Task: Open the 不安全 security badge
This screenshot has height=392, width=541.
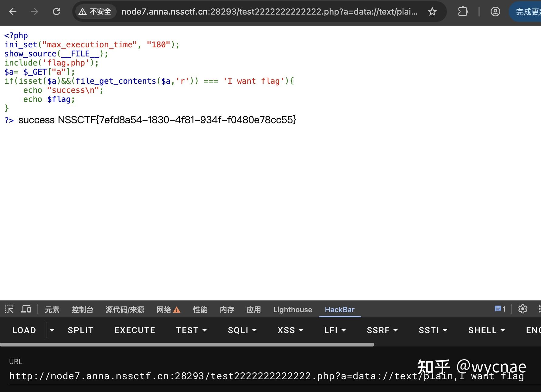Action: tap(95, 11)
